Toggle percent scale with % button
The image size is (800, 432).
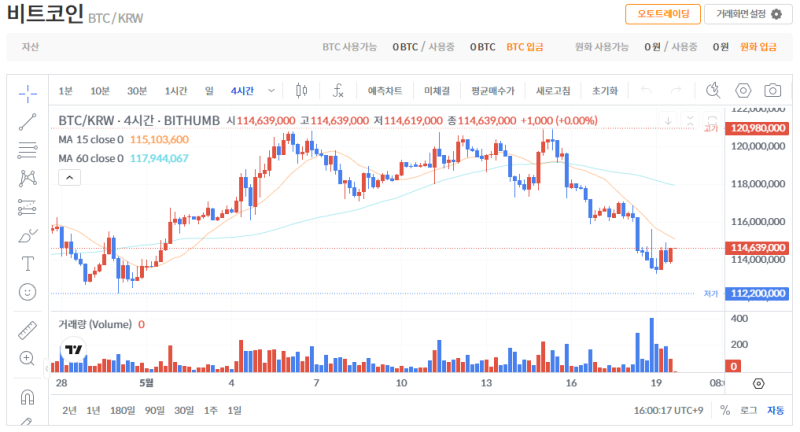(725, 410)
